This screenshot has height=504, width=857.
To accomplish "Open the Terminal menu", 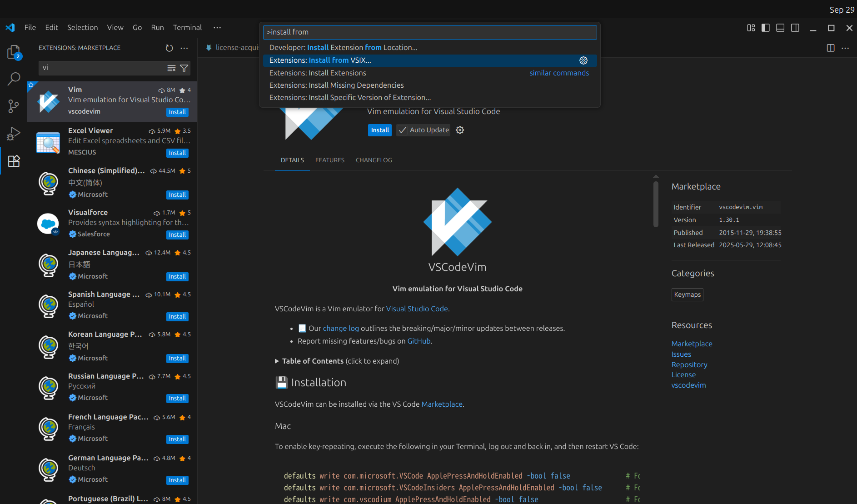I will 187,27.
